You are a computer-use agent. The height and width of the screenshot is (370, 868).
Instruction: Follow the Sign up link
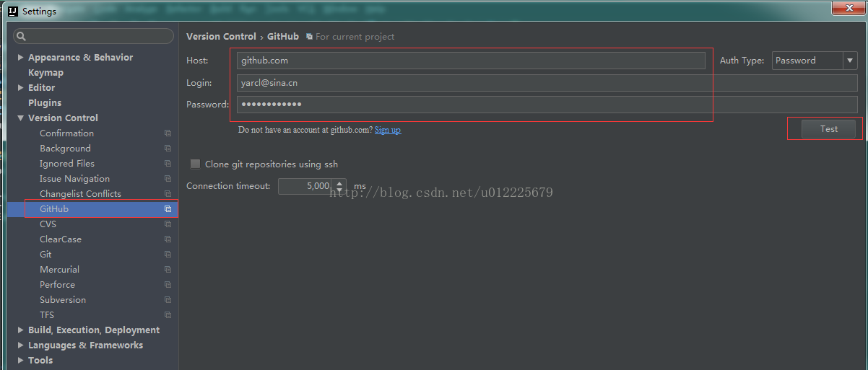[x=388, y=130]
